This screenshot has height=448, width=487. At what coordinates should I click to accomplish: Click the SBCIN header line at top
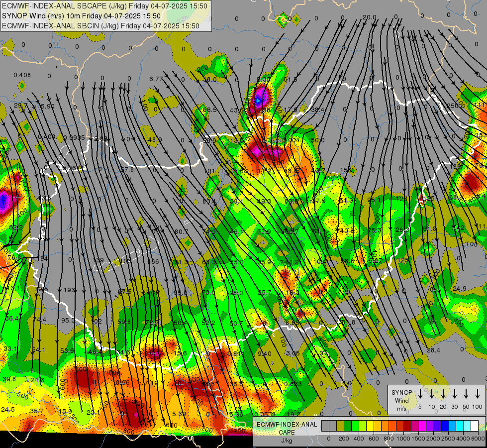coord(100,26)
